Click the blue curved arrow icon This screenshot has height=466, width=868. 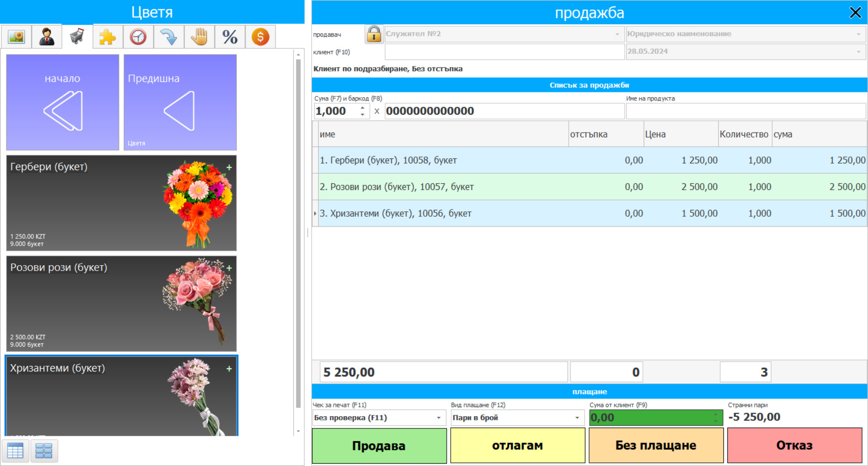pyautogui.click(x=169, y=37)
